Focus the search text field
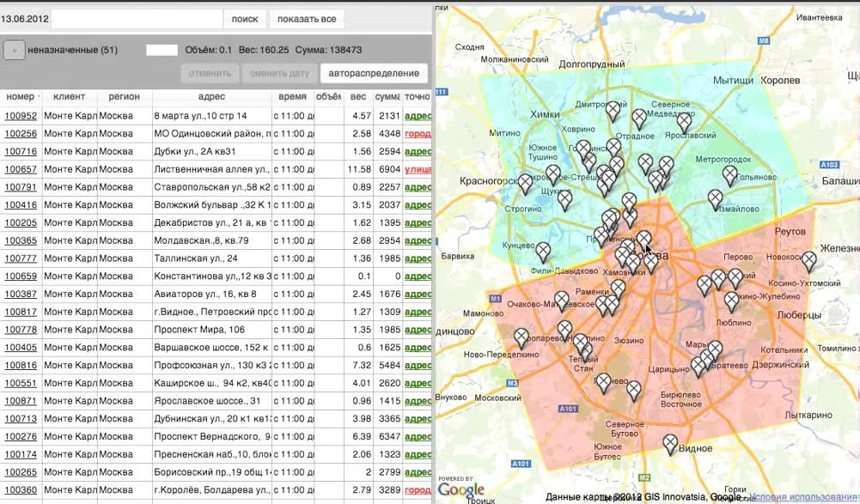Screen dimensions: 860x504 click(137, 19)
